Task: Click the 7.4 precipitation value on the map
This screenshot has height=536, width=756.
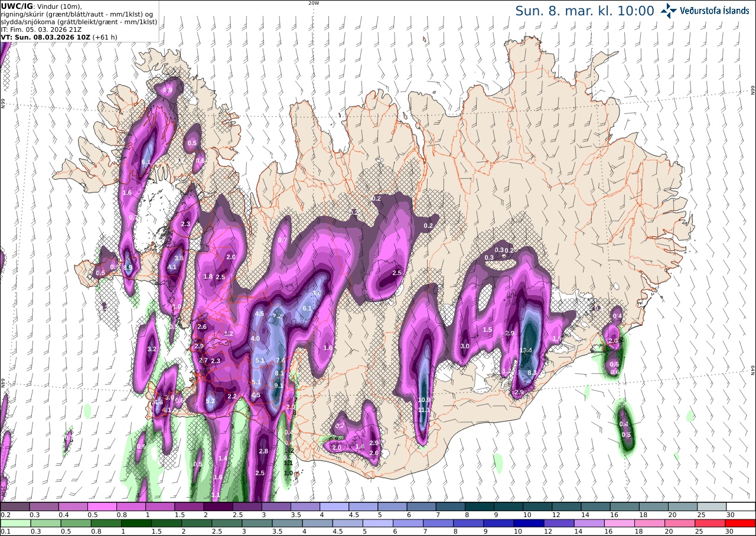Action: click(281, 360)
